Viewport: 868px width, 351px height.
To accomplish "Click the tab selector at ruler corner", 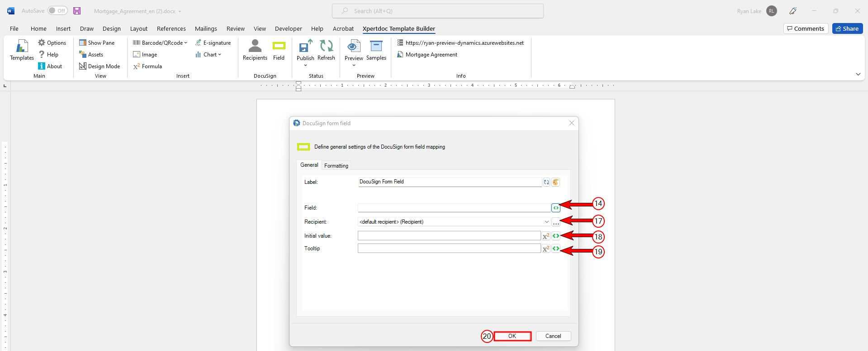I will [5, 85].
